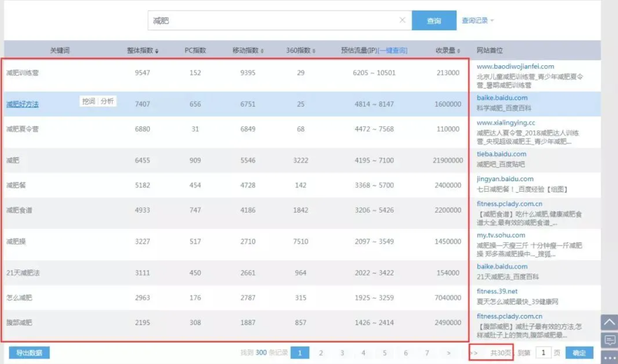This screenshot has width=618, height=364.
Task: Click the 共30页 total pages text
Action: [501, 353]
